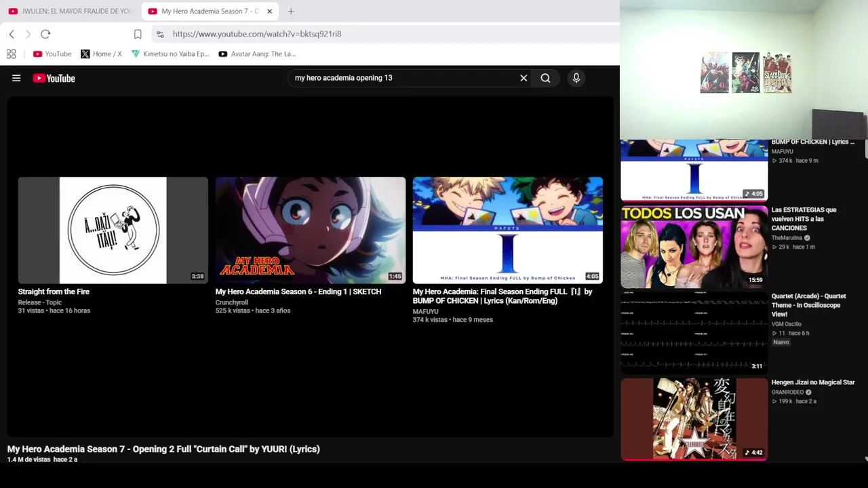Viewport: 868px width, 488px height.
Task: Switch to the JWULEN: EL MAYOR FRAUDE tab
Action: click(x=71, y=11)
